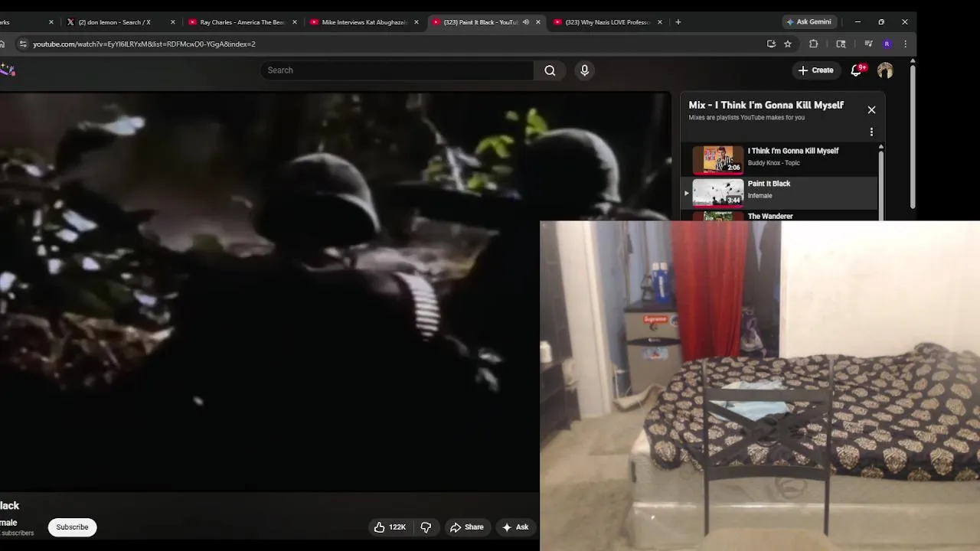Switch to Mike Interviews Kat Abughazaleh tab

pos(364,22)
